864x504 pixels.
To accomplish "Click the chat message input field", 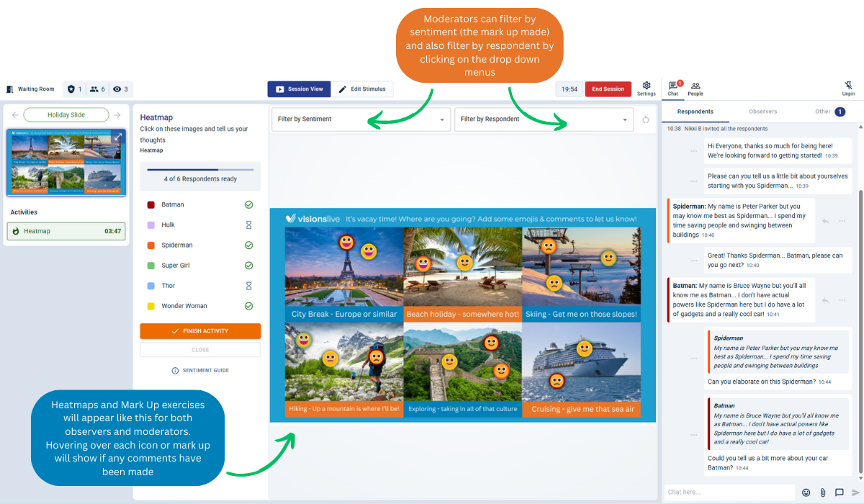I will 727,492.
